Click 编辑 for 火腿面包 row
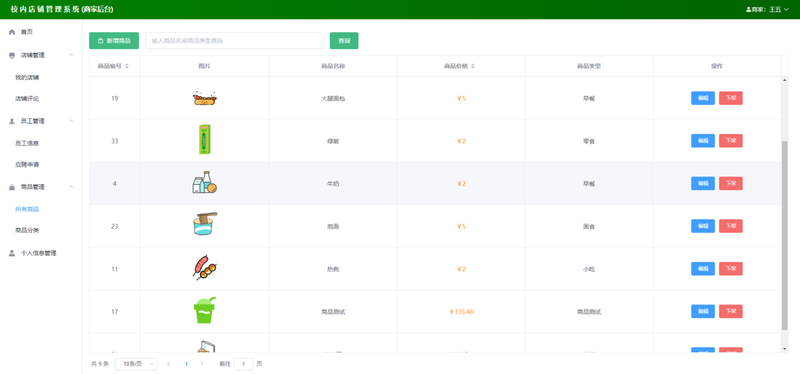The height and width of the screenshot is (374, 800). click(x=703, y=98)
